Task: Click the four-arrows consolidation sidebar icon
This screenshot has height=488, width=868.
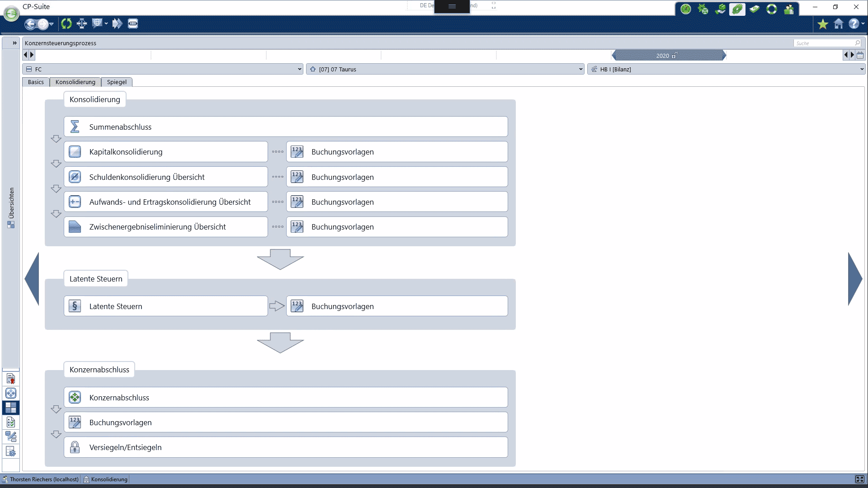Action: tap(11, 393)
